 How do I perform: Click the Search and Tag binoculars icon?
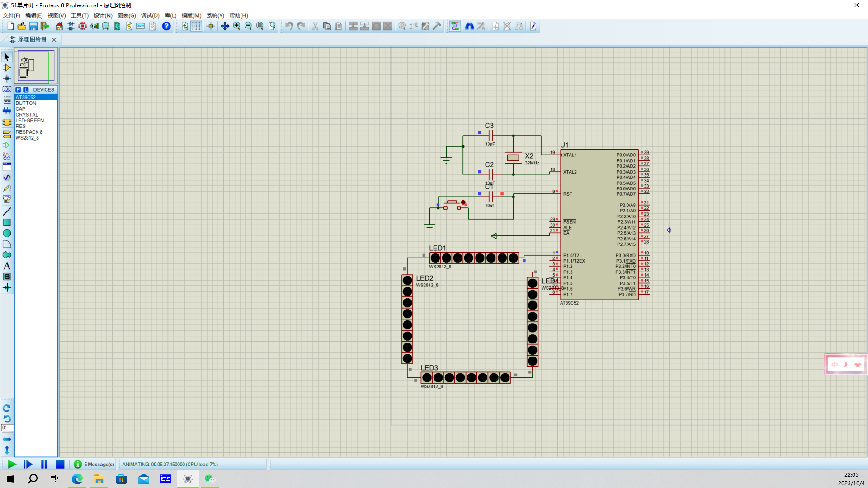(469, 26)
